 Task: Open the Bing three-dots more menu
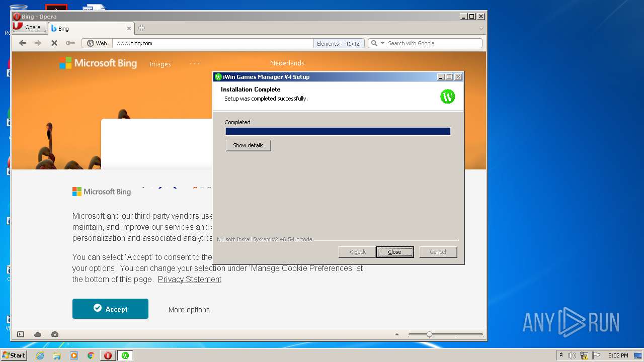click(194, 63)
